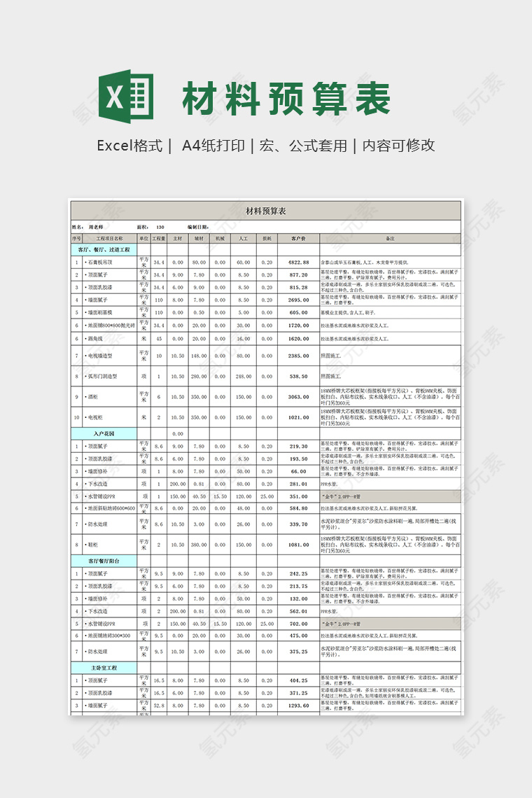The height and width of the screenshot is (798, 532).
Task: Select the 鞋柜 item cell
Action: pyautogui.click(x=109, y=545)
